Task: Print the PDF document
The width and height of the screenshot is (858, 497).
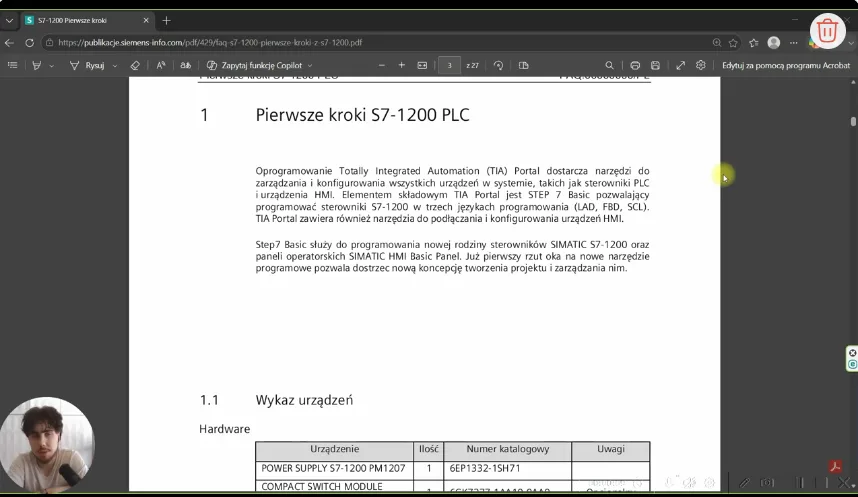Action: pyautogui.click(x=635, y=65)
